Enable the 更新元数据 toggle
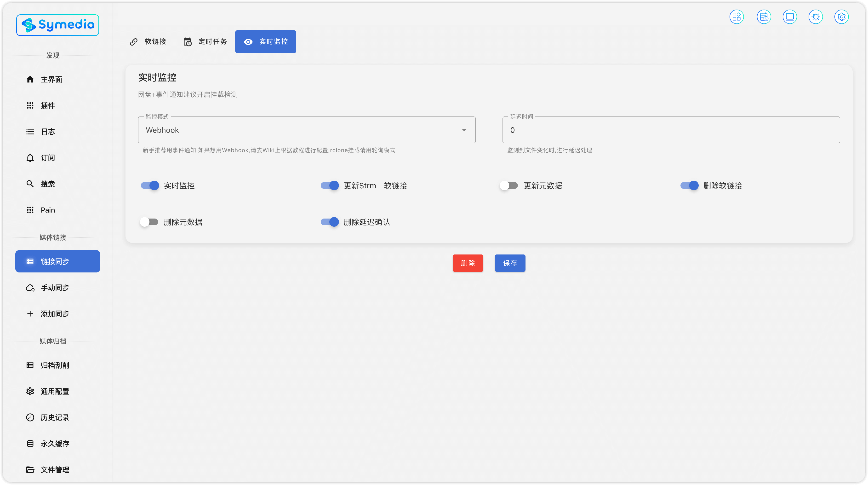 coord(509,185)
